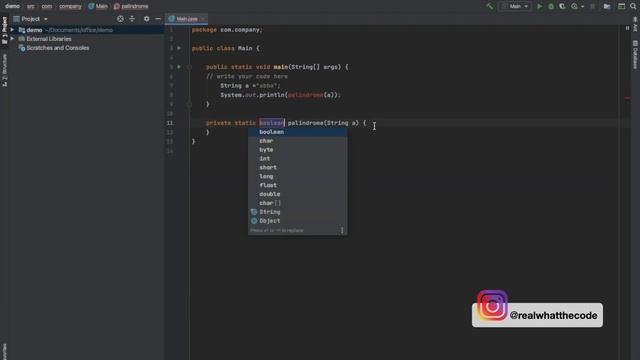Image resolution: width=640 pixels, height=360 pixels.
Task: Choose double from the completion list
Action: click(x=298, y=194)
